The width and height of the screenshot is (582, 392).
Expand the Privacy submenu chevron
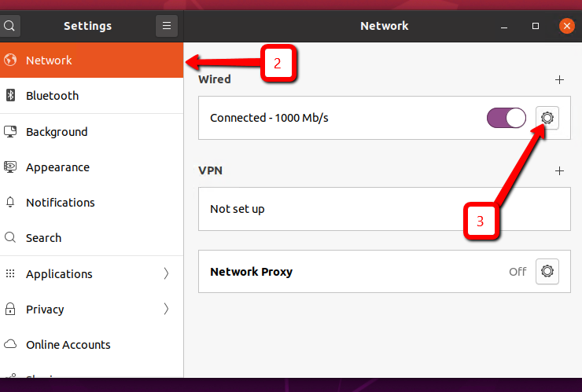click(166, 310)
